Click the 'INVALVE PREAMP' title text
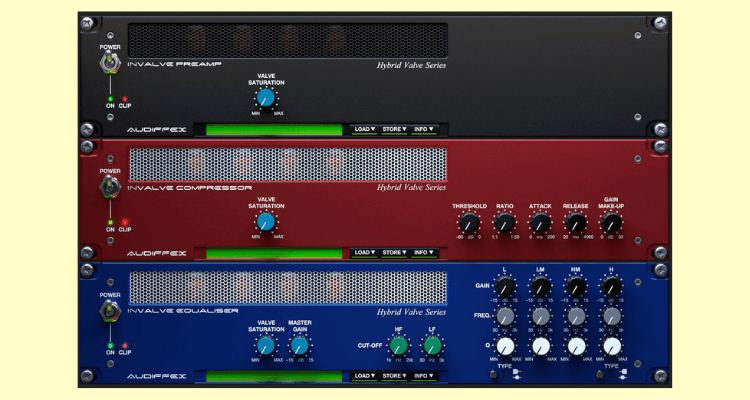The width and height of the screenshot is (750, 400). 175,64
